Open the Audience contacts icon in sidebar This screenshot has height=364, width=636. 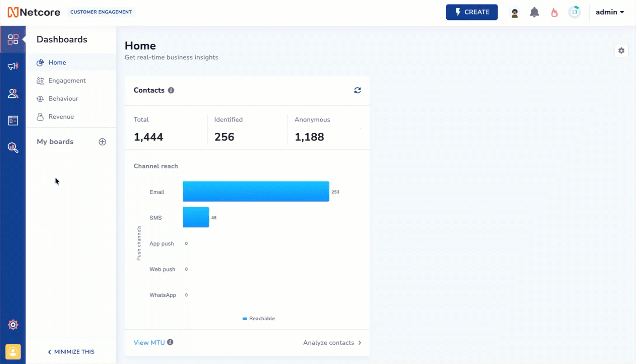pos(13,93)
